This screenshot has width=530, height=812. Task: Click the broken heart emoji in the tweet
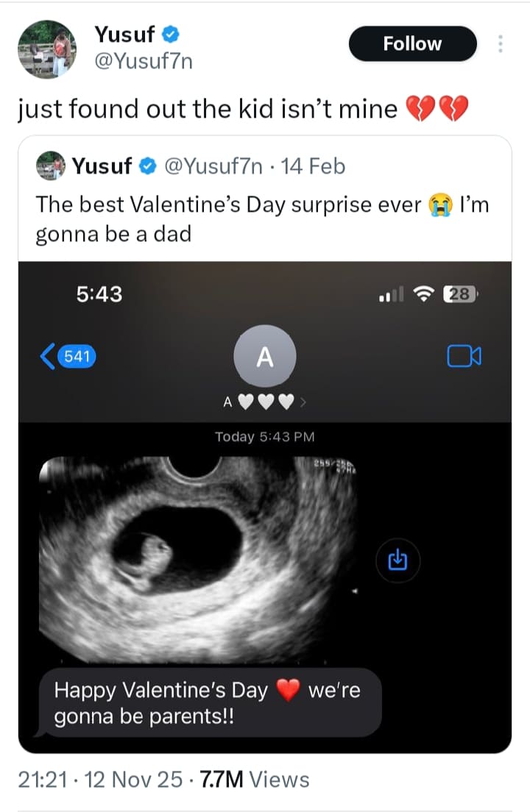coord(420,108)
